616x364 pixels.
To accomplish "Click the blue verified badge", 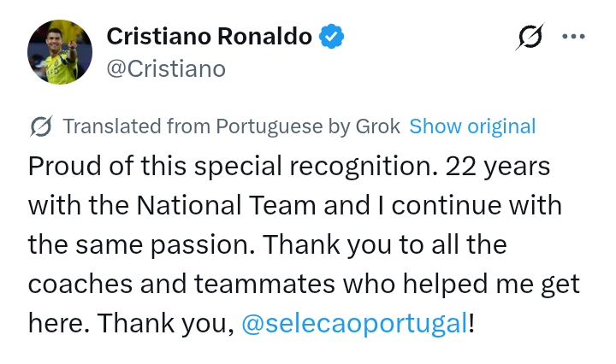I will click(x=332, y=36).
